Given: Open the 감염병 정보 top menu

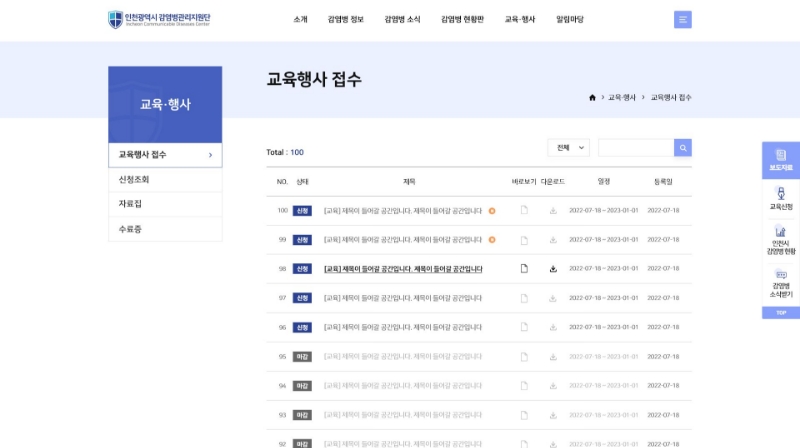Looking at the screenshot, I should click(345, 19).
